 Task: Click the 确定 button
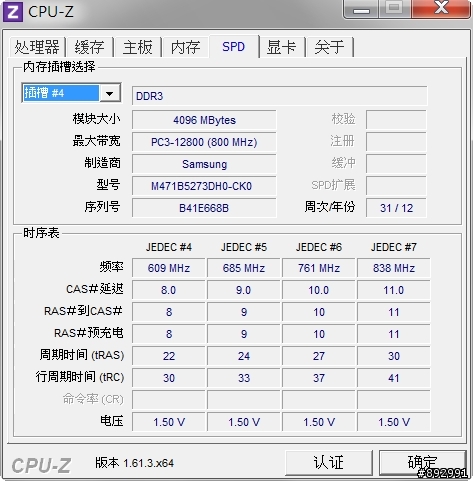coord(422,462)
